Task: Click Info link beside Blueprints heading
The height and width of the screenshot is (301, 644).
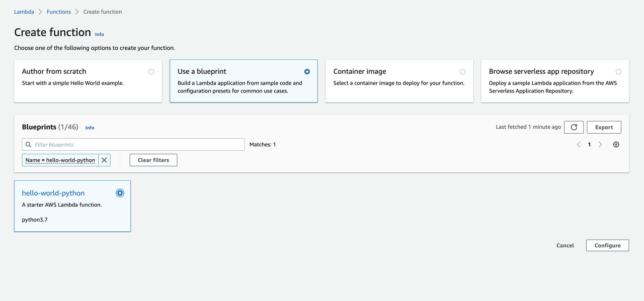Action: (90, 128)
